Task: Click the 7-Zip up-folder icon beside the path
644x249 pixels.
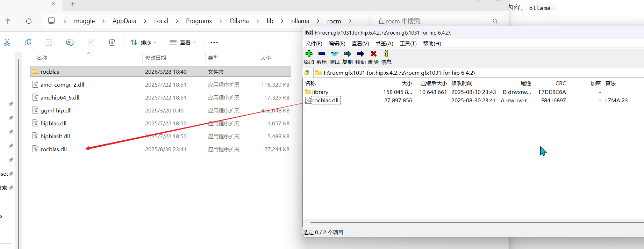Action: 307,73
